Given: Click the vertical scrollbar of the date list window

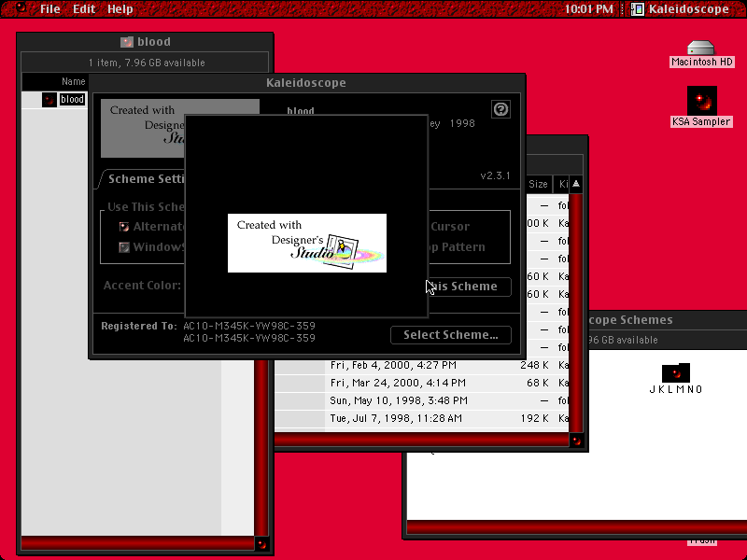Looking at the screenshot, I should pyautogui.click(x=576, y=313).
